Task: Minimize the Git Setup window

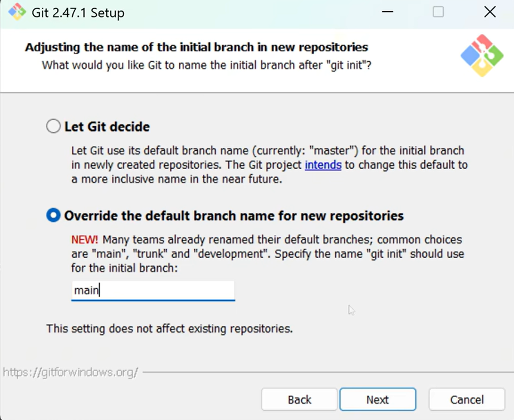Action: (x=388, y=12)
